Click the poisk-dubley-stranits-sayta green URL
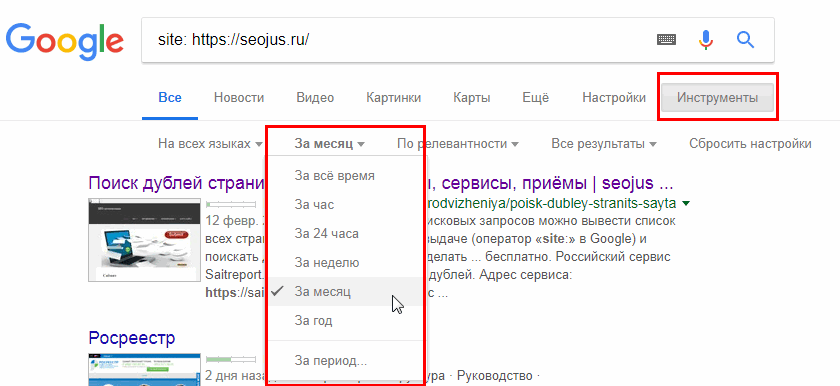The image size is (840, 386). 553,203
